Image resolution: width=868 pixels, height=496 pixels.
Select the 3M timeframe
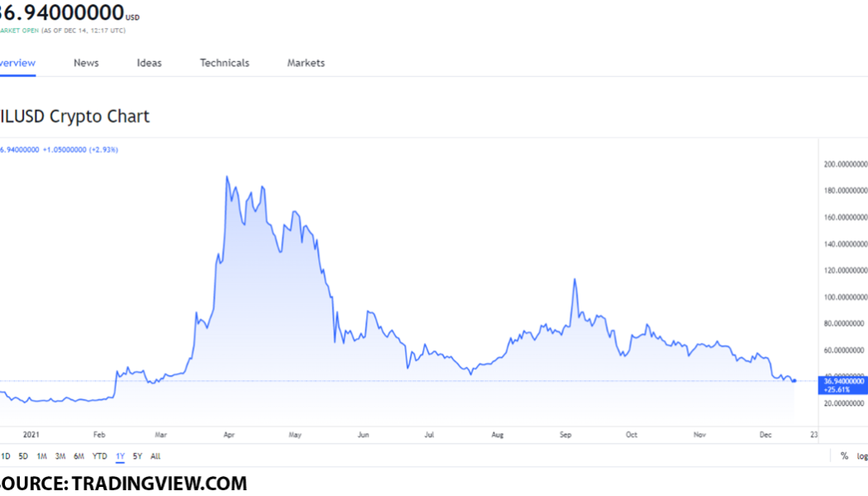(60, 455)
